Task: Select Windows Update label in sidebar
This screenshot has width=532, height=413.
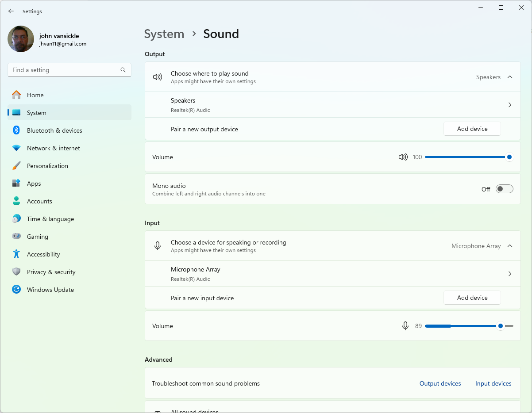Action: point(50,290)
